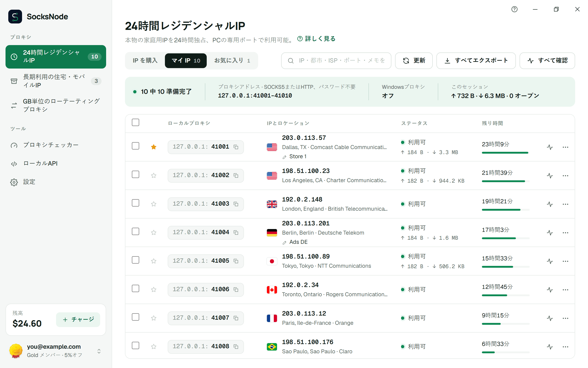Click remaining-time bar for 6時間33分

click(x=505, y=352)
